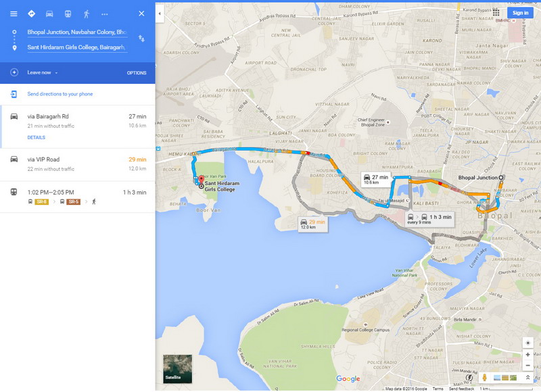
Task: Click the DETAILS link for Bairagarh Rd
Action: point(37,138)
